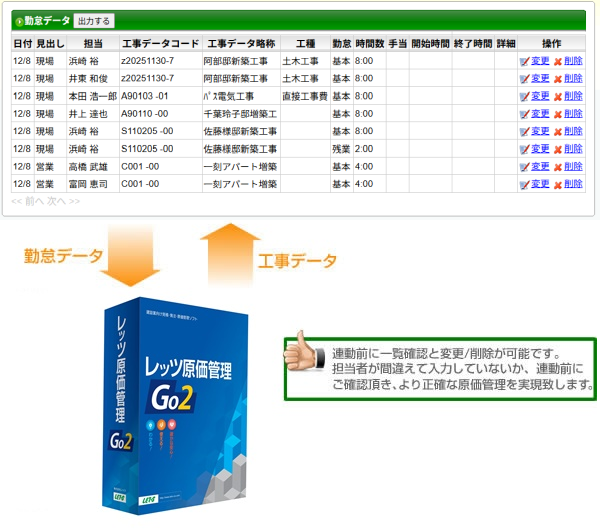Click the 担当 column header
Screen dimensions: 600x532
point(92,44)
